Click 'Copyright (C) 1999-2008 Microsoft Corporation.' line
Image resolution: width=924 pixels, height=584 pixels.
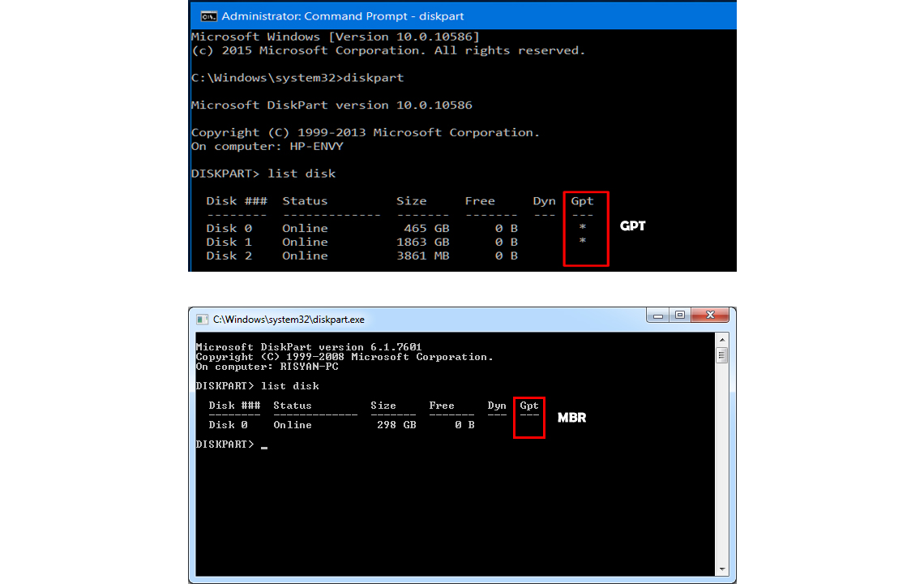pyautogui.click(x=344, y=357)
